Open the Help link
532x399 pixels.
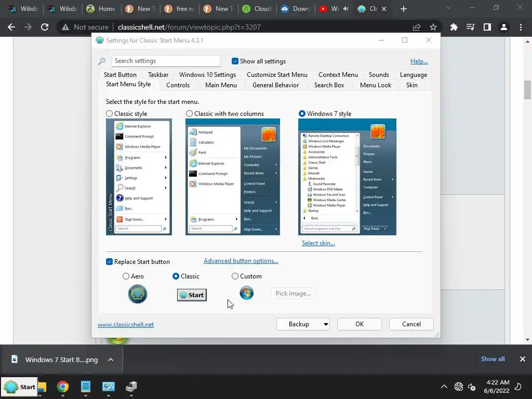pyautogui.click(x=419, y=61)
